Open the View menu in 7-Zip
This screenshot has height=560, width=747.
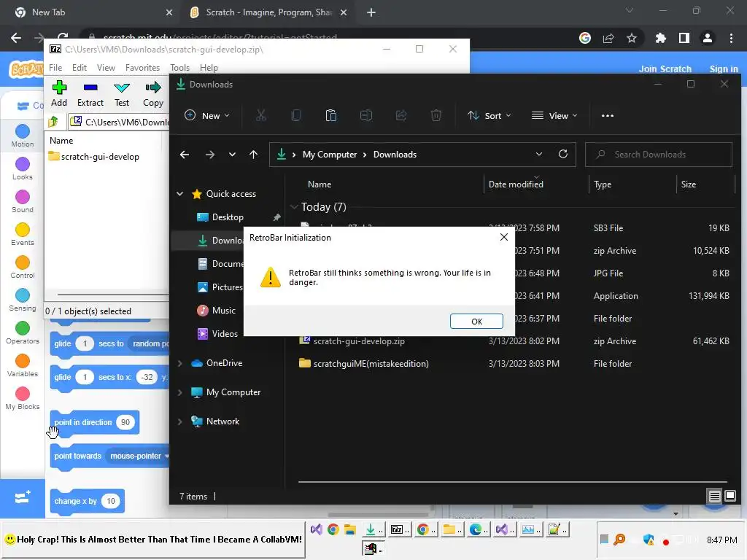[106, 68]
